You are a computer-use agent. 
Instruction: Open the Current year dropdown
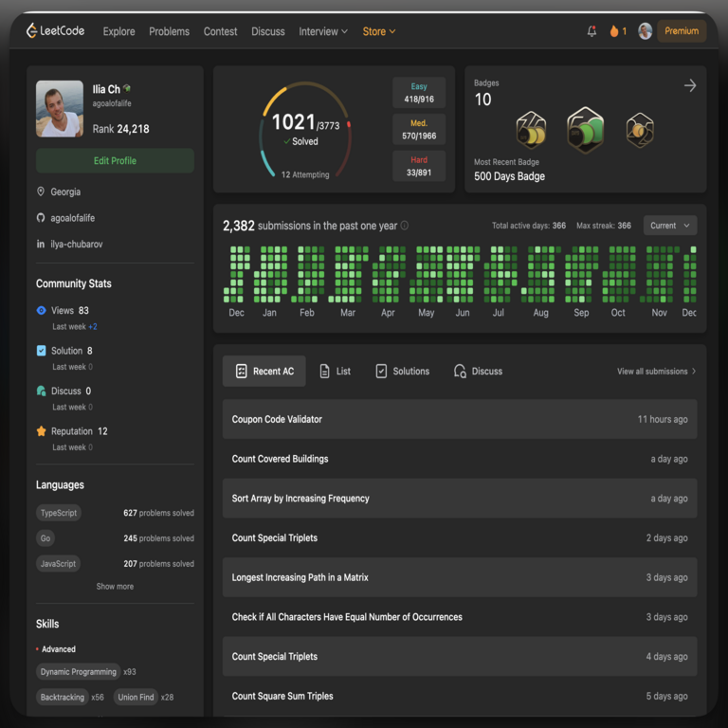(x=669, y=226)
